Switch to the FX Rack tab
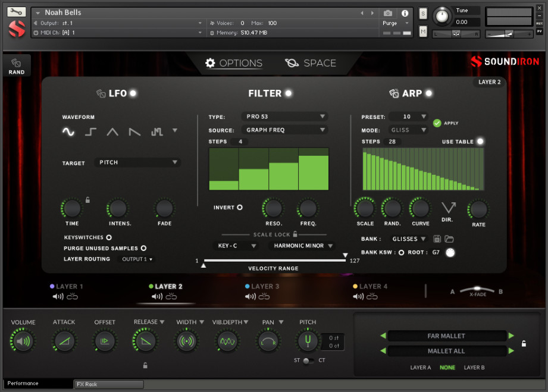This screenshot has width=548, height=392. [109, 384]
